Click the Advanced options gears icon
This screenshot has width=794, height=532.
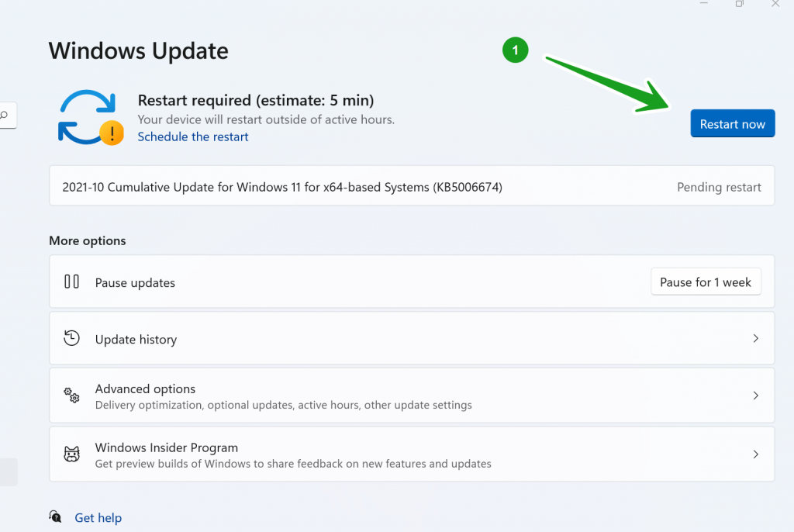click(x=71, y=396)
